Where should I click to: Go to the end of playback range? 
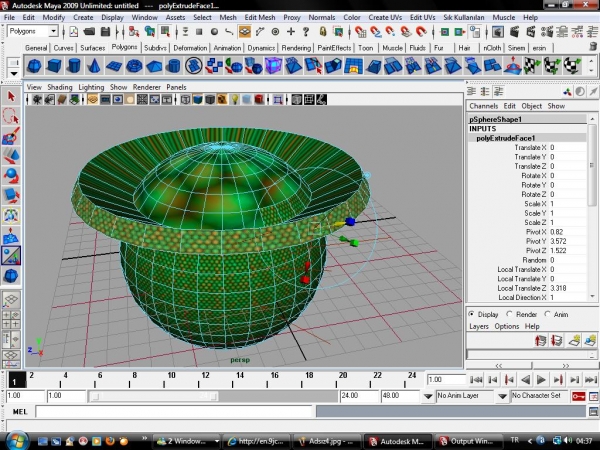591,380
